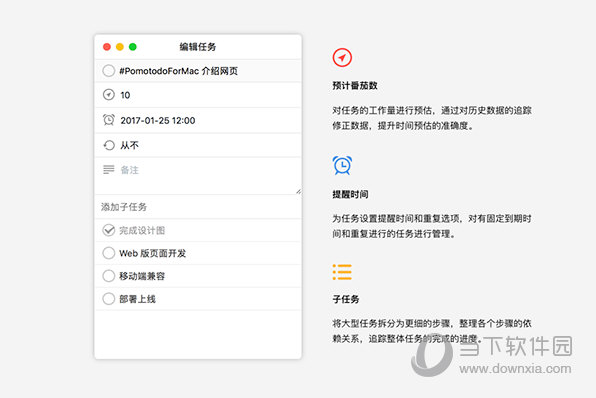Click into the 备注 notes area
The width and height of the screenshot is (596, 398).
[198, 176]
